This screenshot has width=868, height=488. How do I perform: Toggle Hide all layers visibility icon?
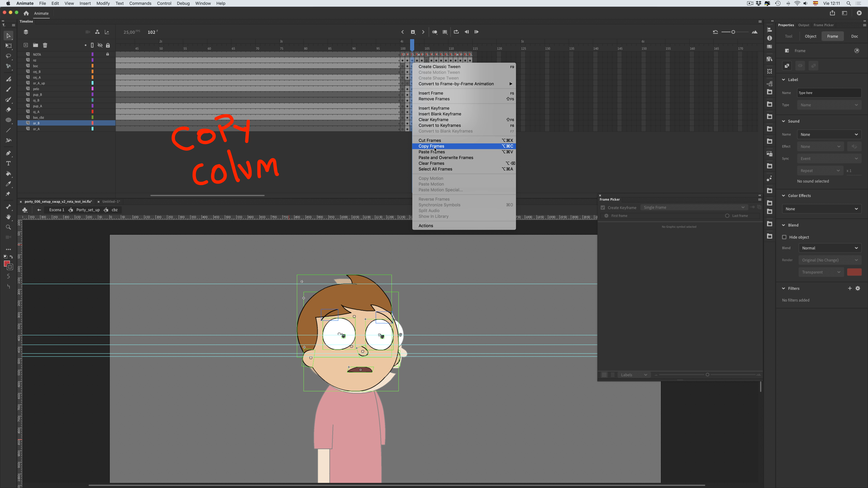(x=100, y=45)
